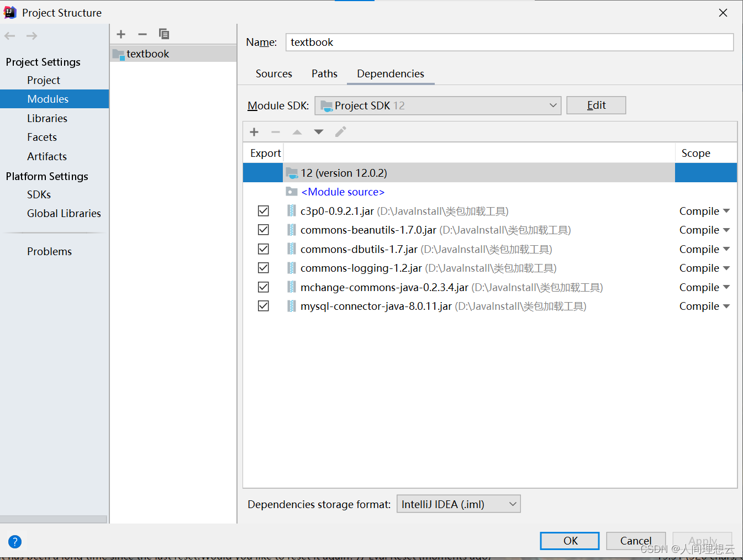Click the Cancel button

(636, 541)
